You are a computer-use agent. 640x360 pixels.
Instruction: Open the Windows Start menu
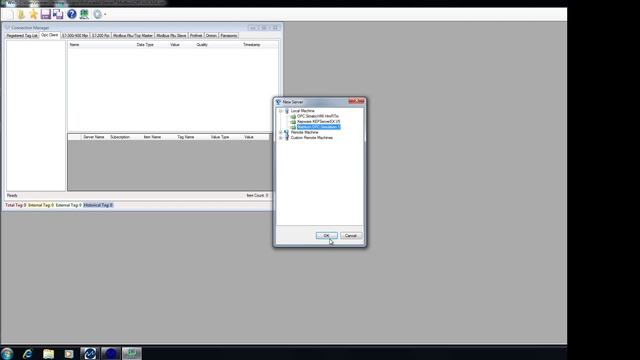7,353
